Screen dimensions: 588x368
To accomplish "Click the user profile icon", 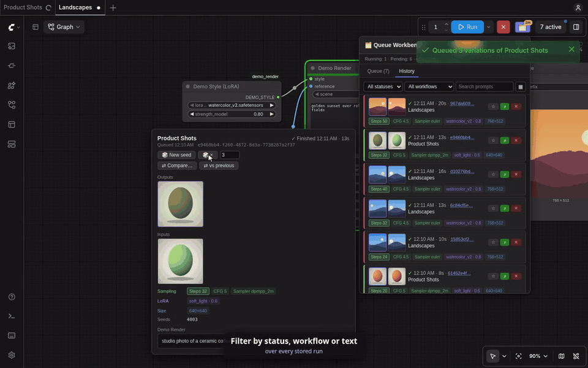I will click(x=578, y=7).
